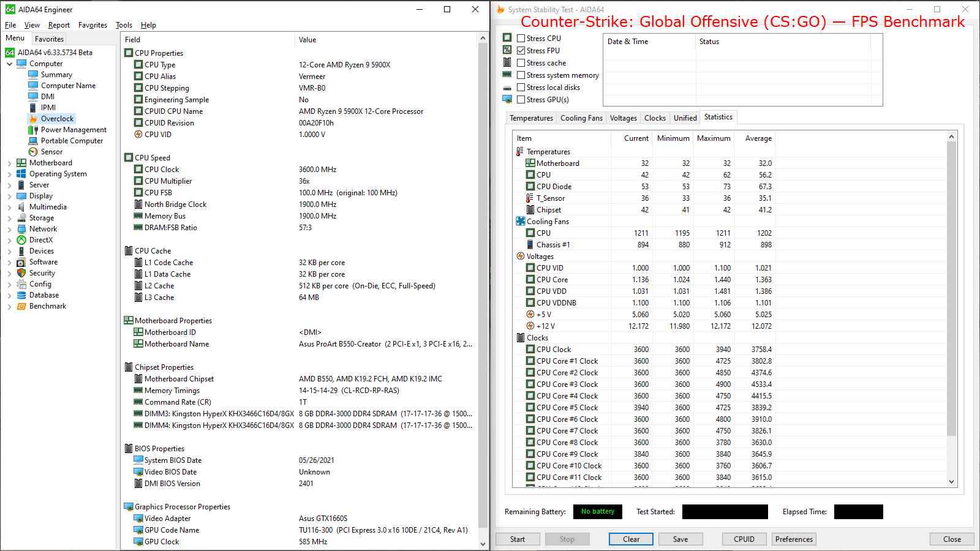Enable the Stress CPU checkbox
Screen dimensions: 980x551
521,39
